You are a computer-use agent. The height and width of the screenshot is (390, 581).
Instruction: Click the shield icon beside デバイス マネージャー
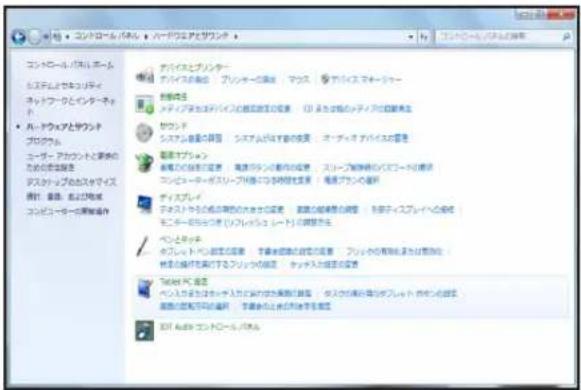pos(325,79)
